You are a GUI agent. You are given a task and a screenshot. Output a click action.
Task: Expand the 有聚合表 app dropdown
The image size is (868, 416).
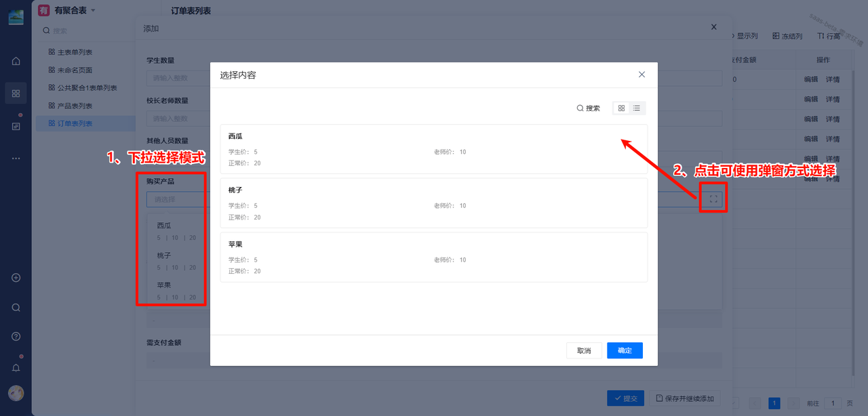(x=93, y=10)
